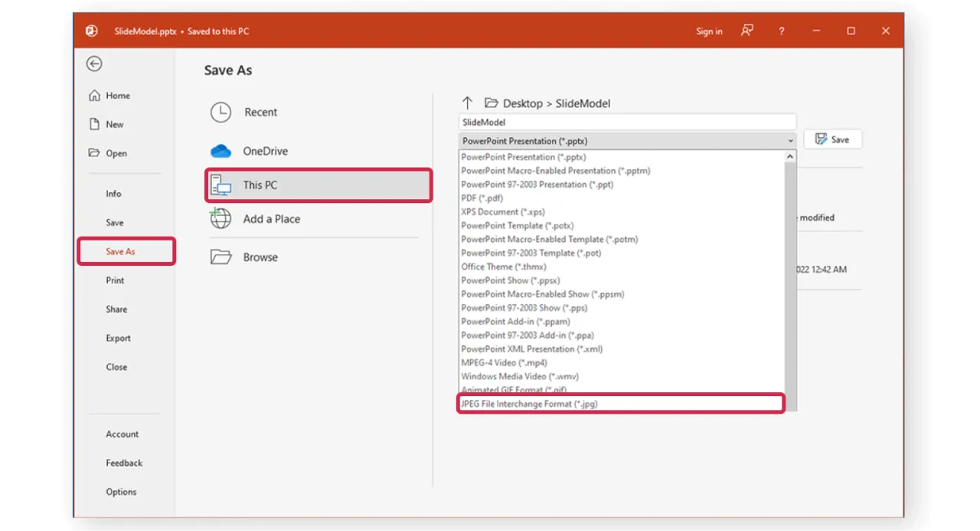Click the This PC computer icon
The image size is (980, 531).
tap(220, 185)
